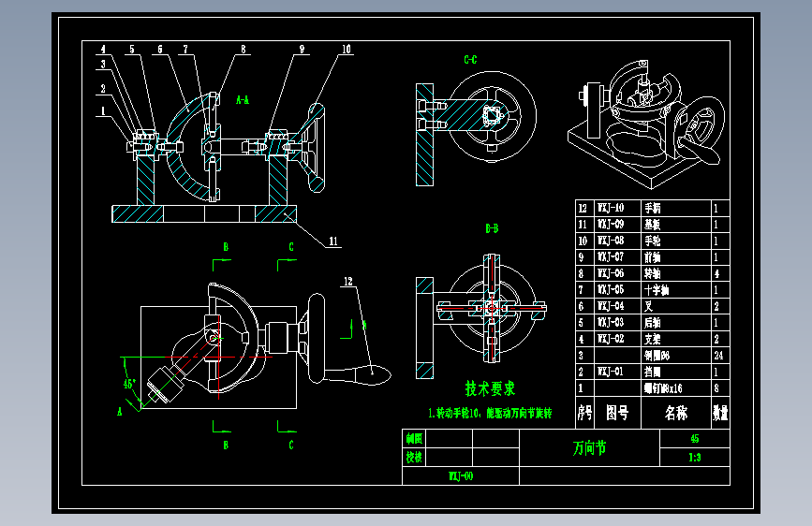Select part number WXJ-10 in parts list
812x526 pixels.
(x=611, y=208)
